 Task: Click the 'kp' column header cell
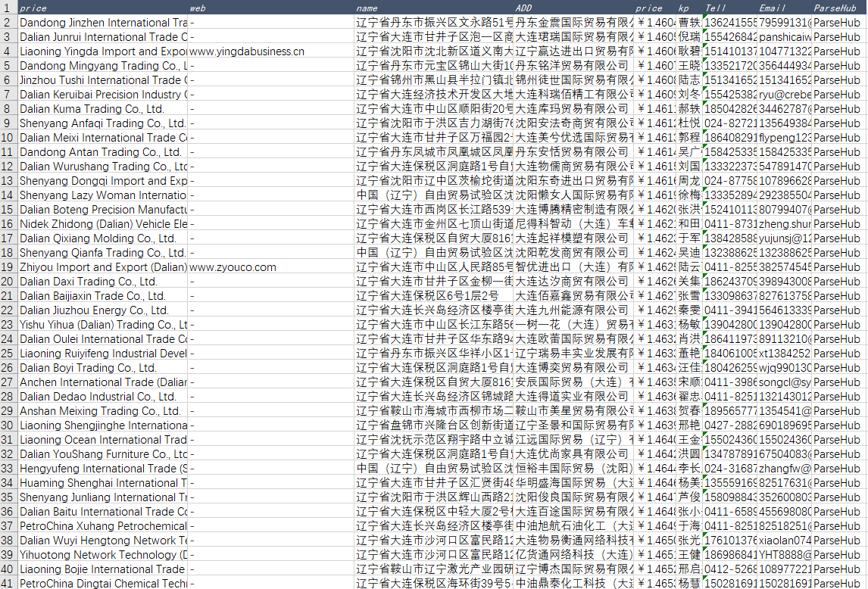[690, 8]
